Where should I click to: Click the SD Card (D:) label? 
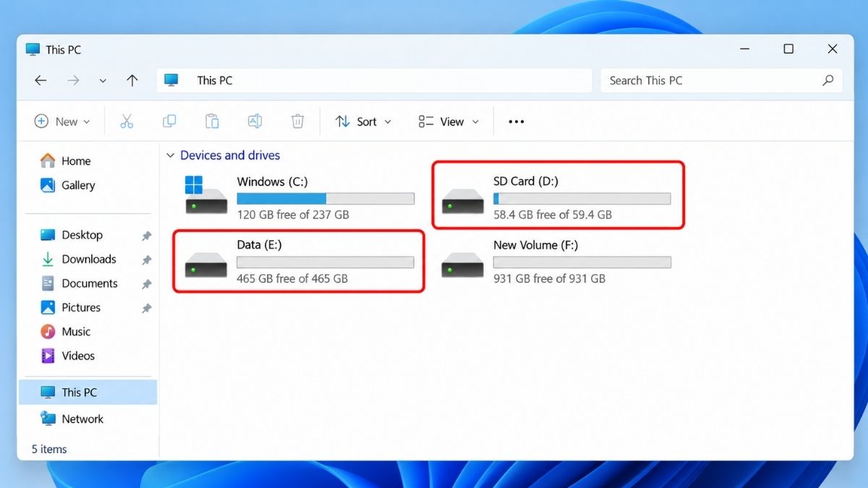(526, 181)
